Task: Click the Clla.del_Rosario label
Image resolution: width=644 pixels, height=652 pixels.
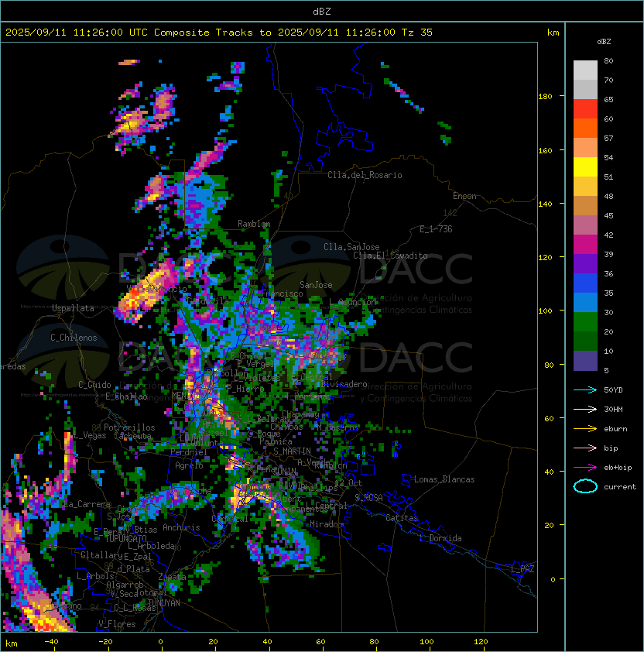Action: (x=365, y=175)
